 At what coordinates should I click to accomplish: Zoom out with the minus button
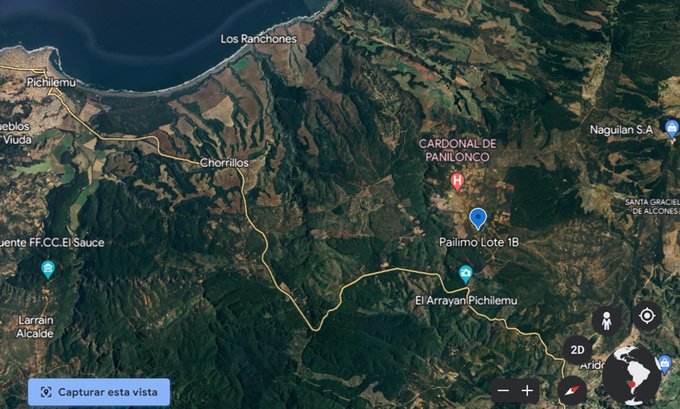(x=503, y=391)
